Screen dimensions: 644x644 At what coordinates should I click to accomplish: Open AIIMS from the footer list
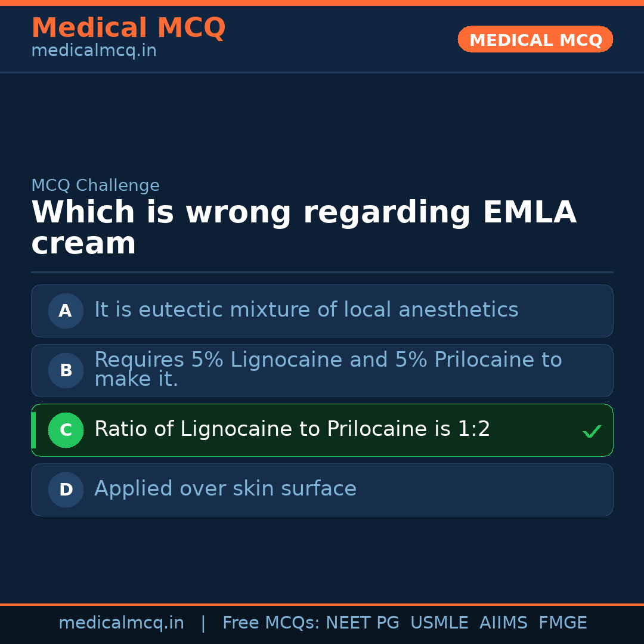[x=503, y=623]
